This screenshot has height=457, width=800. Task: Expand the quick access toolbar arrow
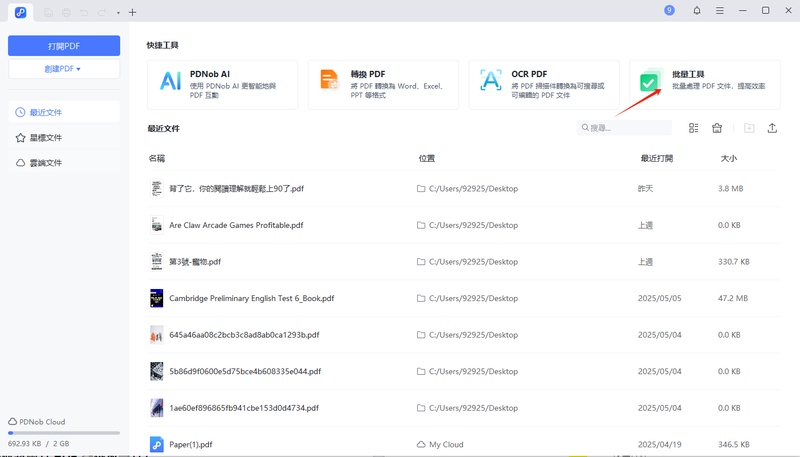pyautogui.click(x=118, y=13)
